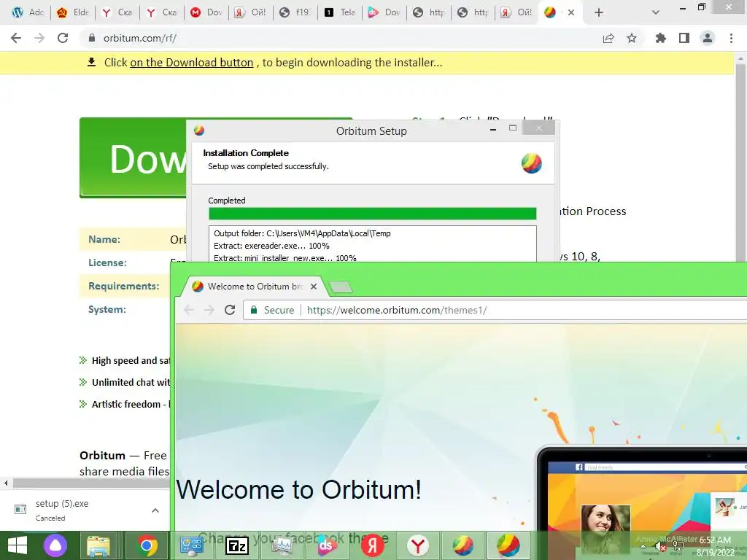Open 7-Zip from taskbar

[237, 545]
